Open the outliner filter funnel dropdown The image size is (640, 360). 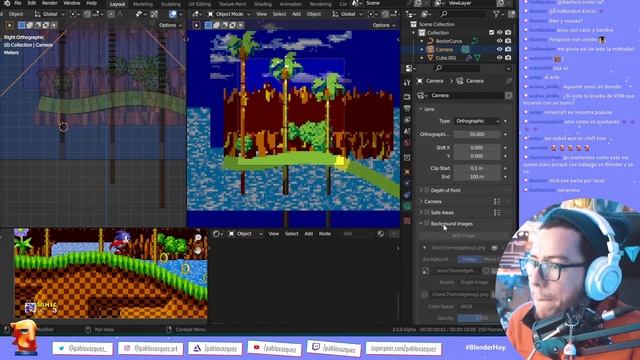click(498, 14)
